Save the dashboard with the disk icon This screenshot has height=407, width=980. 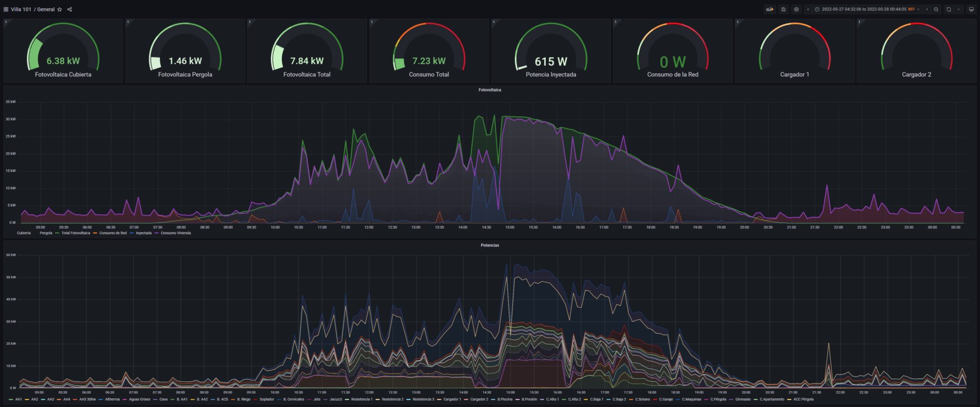tap(783, 9)
